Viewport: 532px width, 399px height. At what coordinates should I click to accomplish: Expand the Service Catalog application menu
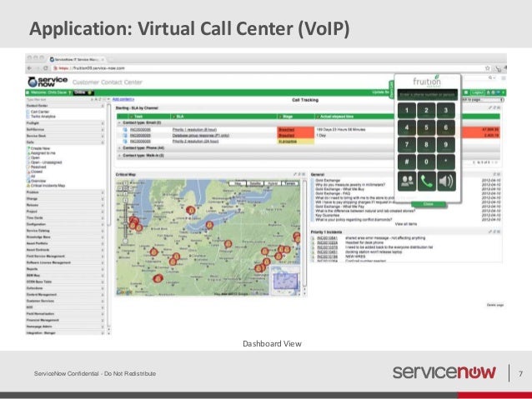click(x=65, y=231)
